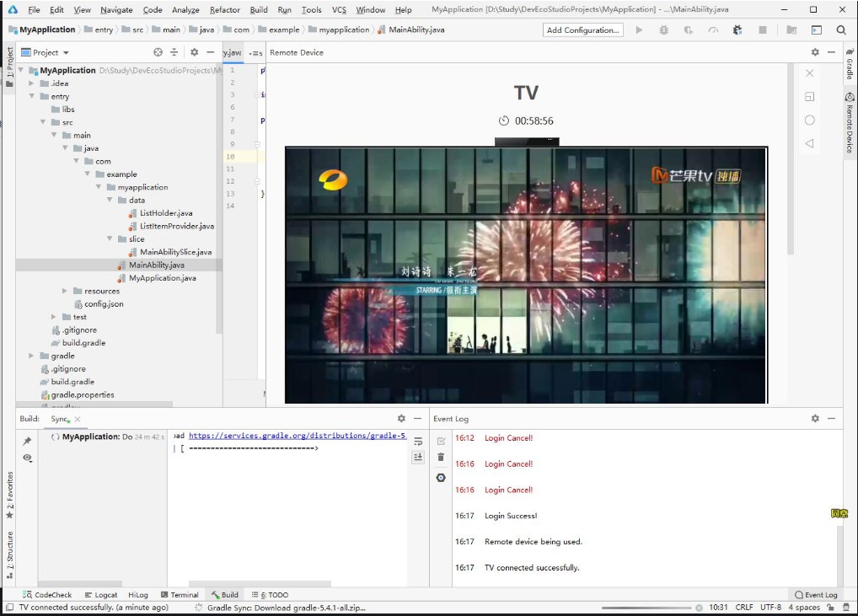Viewport: 858px width, 616px height.
Task: Open the Event Log panel settings gear
Action: click(x=815, y=419)
